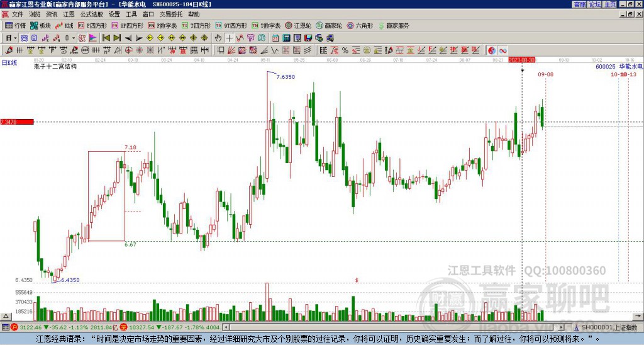The image size is (644, 345).
Task: Move chart right with black arrow
Action: click(x=139, y=38)
